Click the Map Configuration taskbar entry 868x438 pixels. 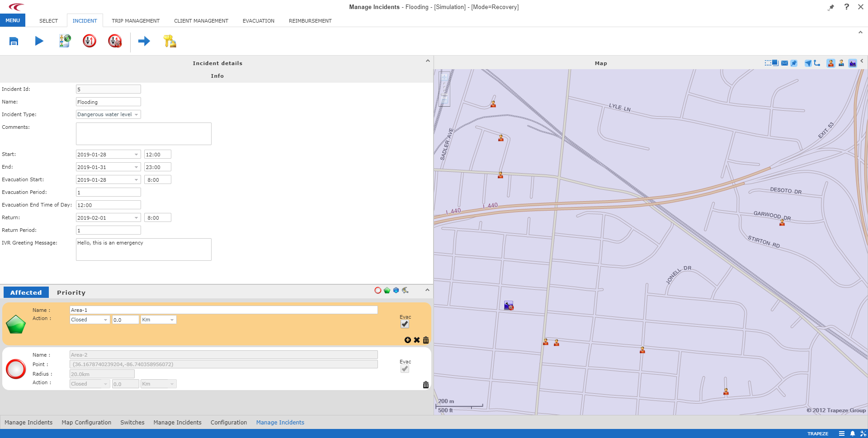click(x=86, y=422)
